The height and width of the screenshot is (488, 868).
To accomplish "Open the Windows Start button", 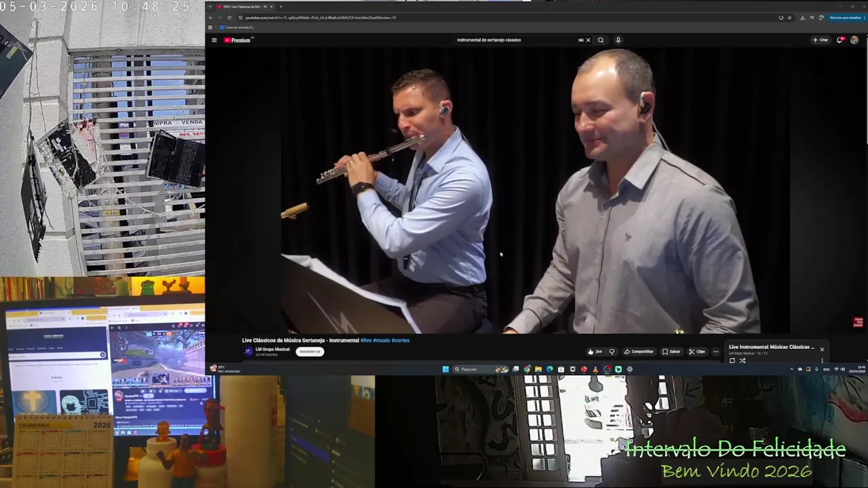I will (446, 369).
